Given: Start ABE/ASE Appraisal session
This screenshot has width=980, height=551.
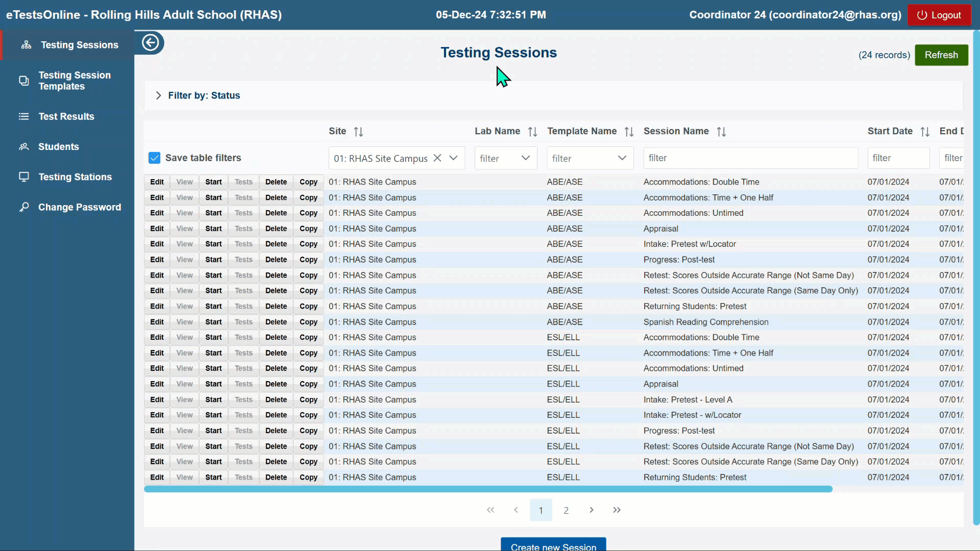Looking at the screenshot, I should (213, 229).
